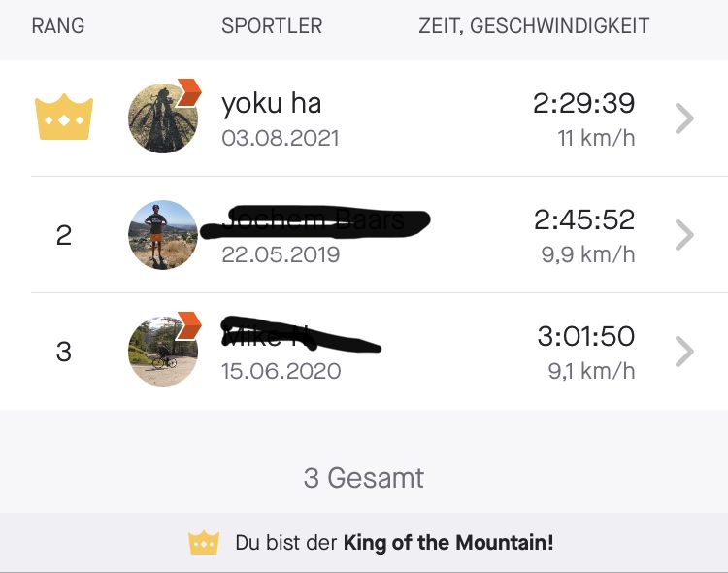This screenshot has height=573, width=728.
Task: Open yoku ha's profile picture
Action: point(161,119)
